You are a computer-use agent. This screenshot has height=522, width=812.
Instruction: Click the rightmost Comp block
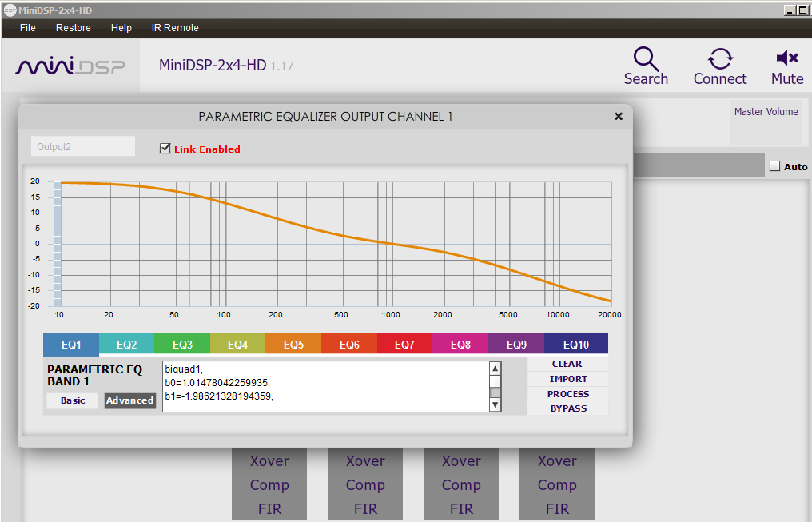[557, 485]
